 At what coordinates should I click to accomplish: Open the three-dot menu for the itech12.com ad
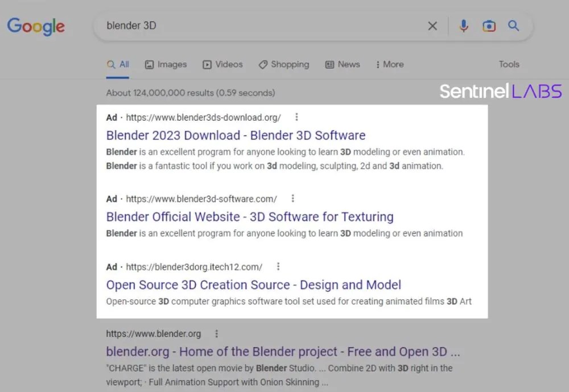278,266
